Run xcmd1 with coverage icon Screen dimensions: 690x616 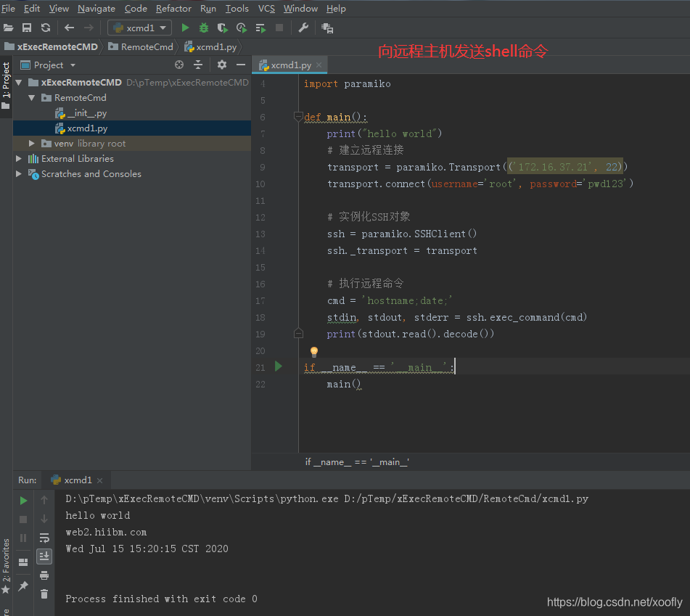221,28
